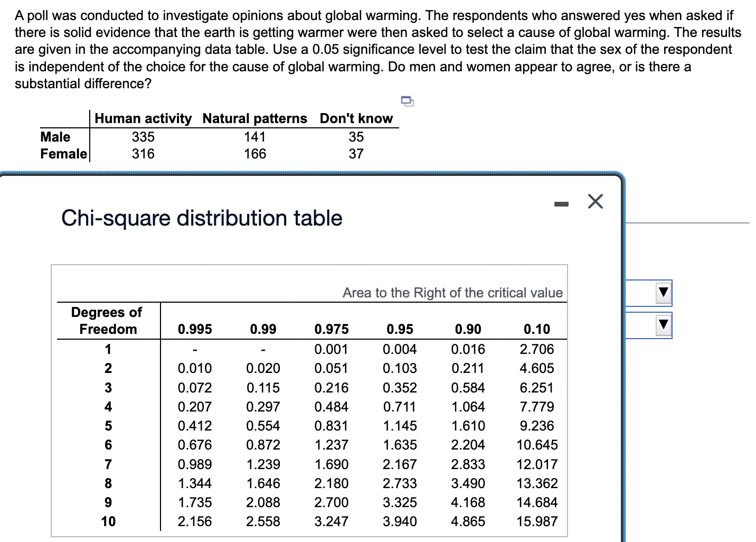Screen dimensions: 756x542
Task: Click value 13.362 in row 8
Action: (537, 483)
